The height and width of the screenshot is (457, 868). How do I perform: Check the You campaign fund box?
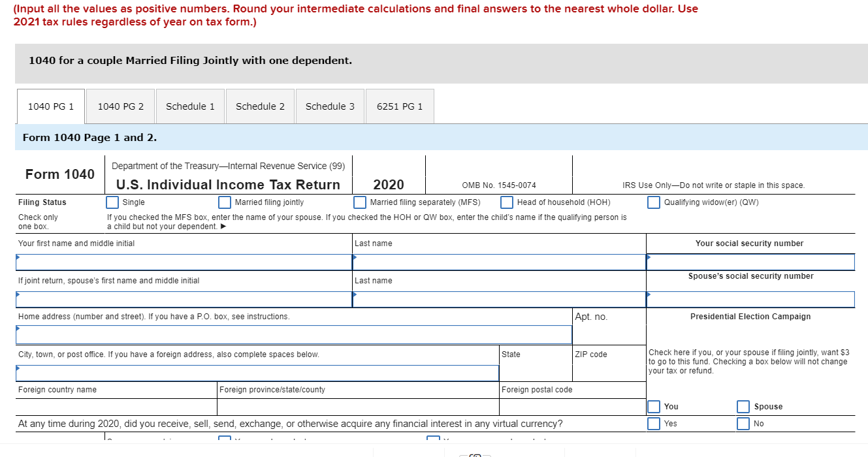click(654, 407)
